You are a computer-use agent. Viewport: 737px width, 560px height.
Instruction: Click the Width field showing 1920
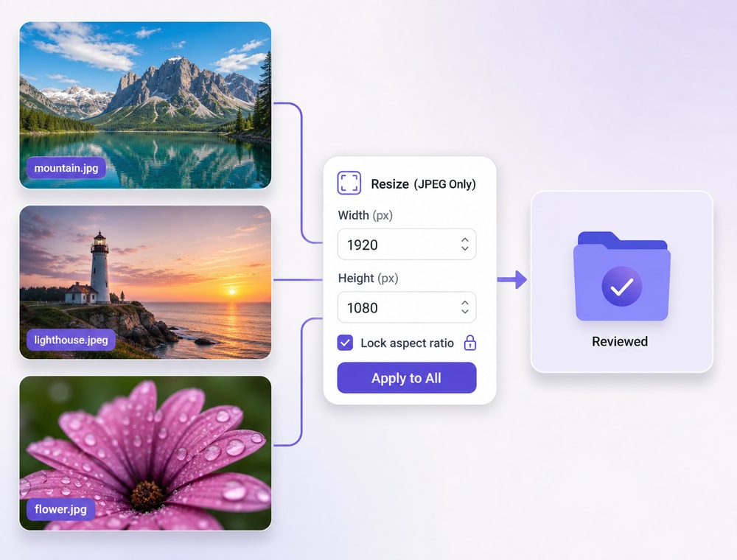click(407, 245)
